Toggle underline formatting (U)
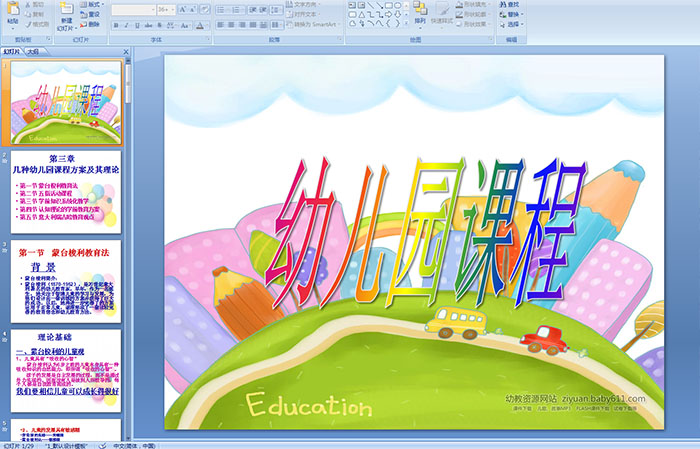Screen dimensions: 700x449 pos(137,25)
